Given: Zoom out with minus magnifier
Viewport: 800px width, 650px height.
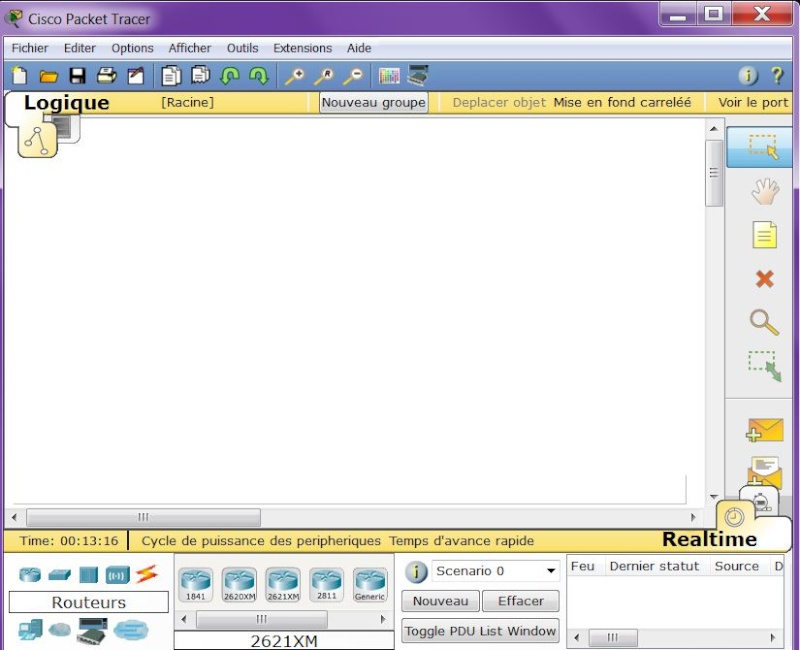Looking at the screenshot, I should (x=353, y=76).
